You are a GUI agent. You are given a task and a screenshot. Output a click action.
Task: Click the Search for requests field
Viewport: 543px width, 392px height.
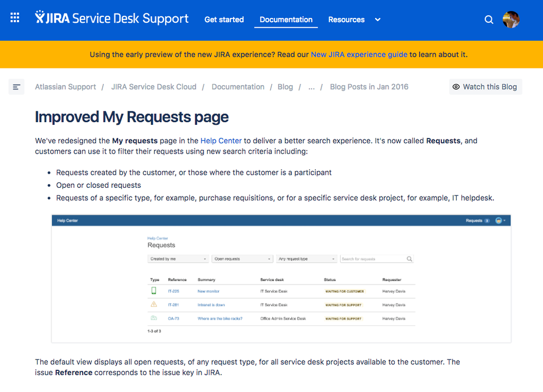pyautogui.click(x=377, y=259)
